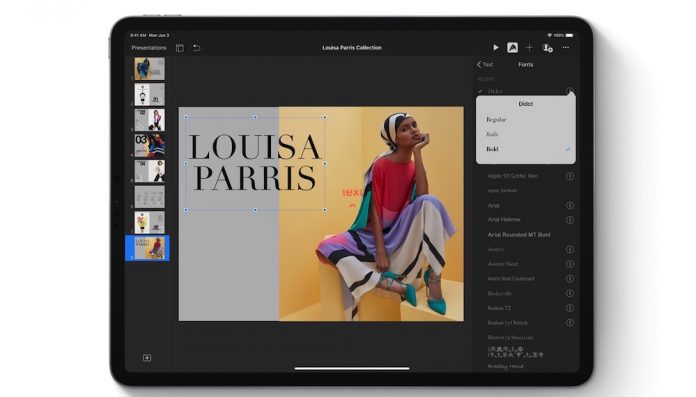
Task: Open the More three-dots menu
Action: coord(566,48)
